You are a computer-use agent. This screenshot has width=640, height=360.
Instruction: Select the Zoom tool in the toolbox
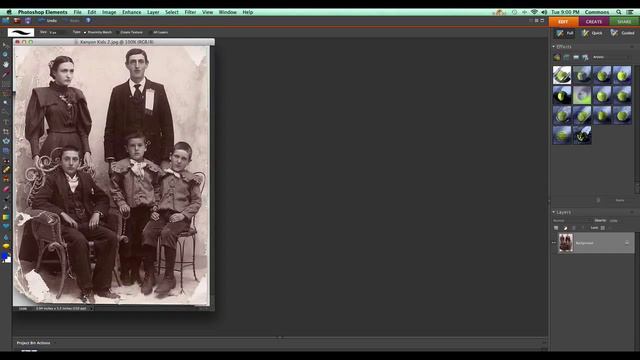[x=6, y=54]
